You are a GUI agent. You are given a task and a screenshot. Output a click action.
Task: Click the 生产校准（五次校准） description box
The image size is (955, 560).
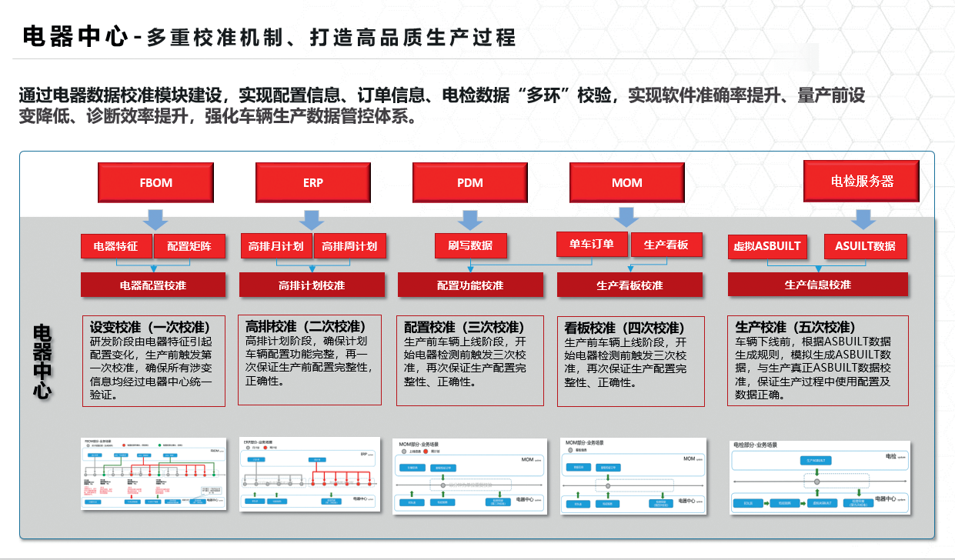[818, 360]
